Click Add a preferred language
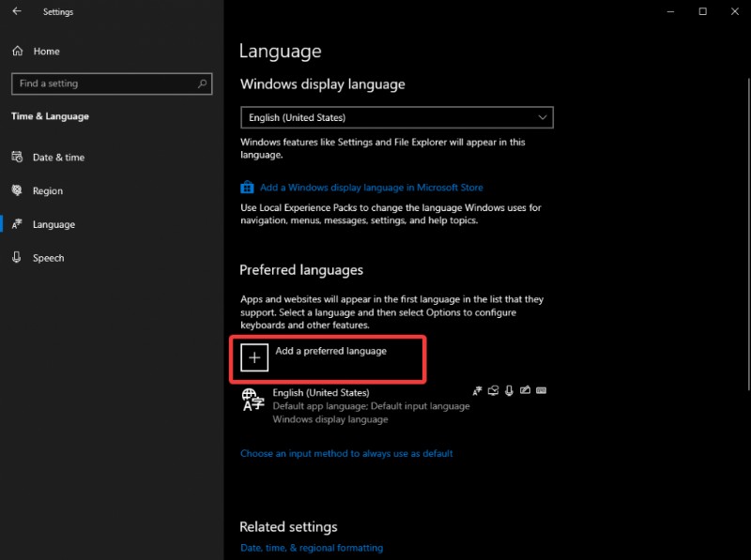 coord(326,357)
